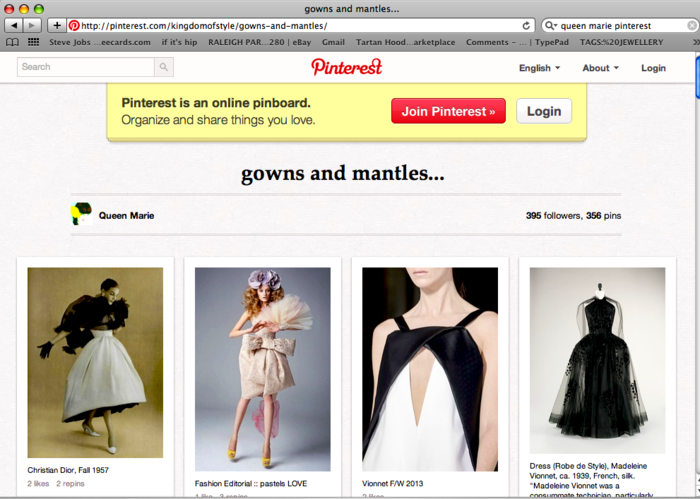Focus the Pinterest Search input field
The width and height of the screenshot is (700, 499).
[86, 67]
